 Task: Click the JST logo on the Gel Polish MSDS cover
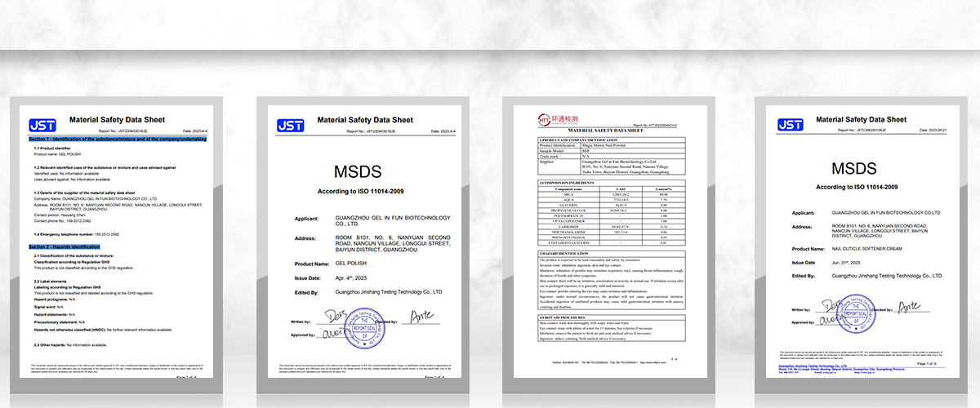pos(290,125)
